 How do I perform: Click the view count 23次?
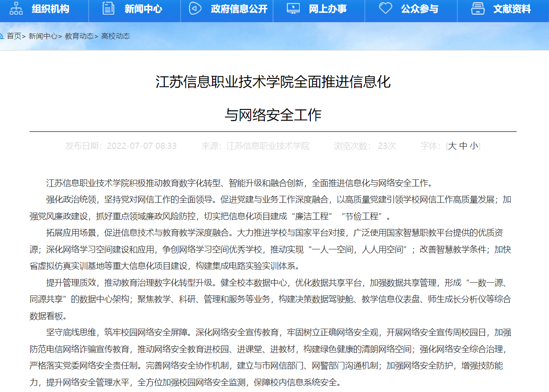387,146
